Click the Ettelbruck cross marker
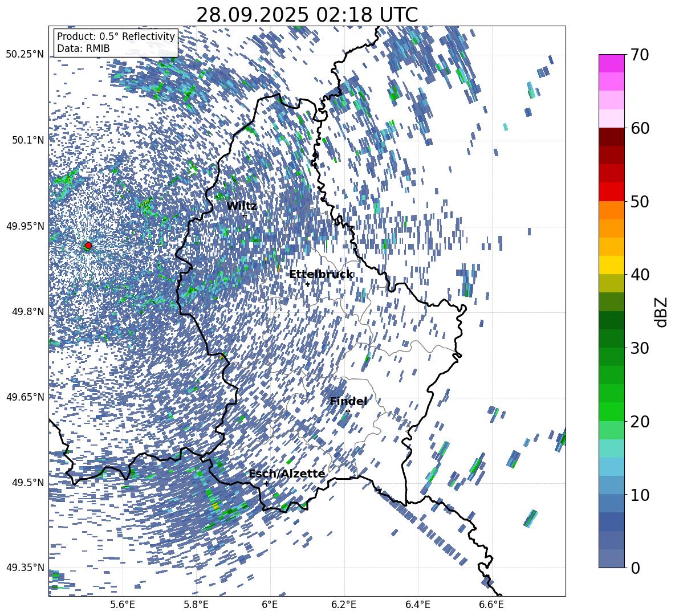 click(x=307, y=284)
